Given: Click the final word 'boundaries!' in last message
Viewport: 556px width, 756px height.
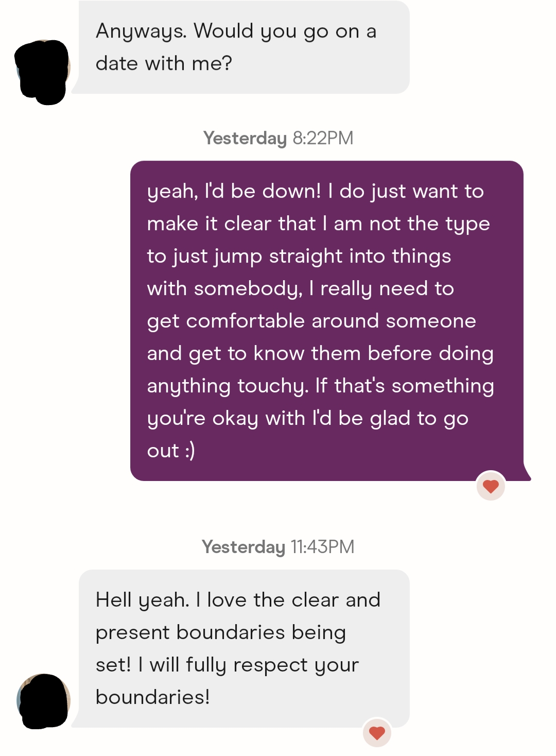Looking at the screenshot, I should 153,697.
